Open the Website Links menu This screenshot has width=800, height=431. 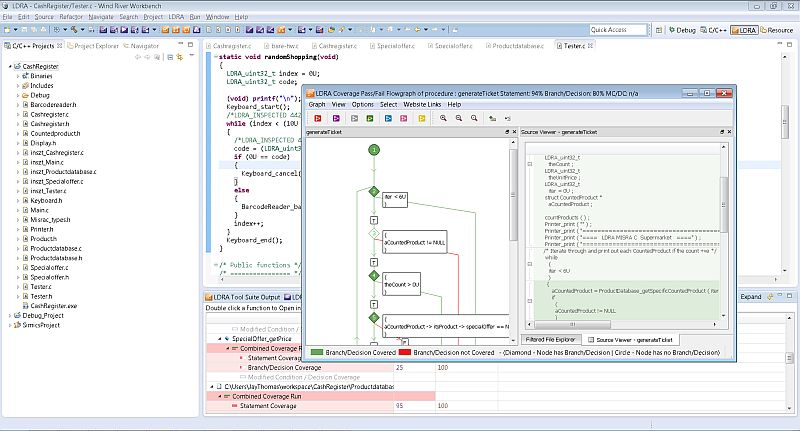point(422,104)
